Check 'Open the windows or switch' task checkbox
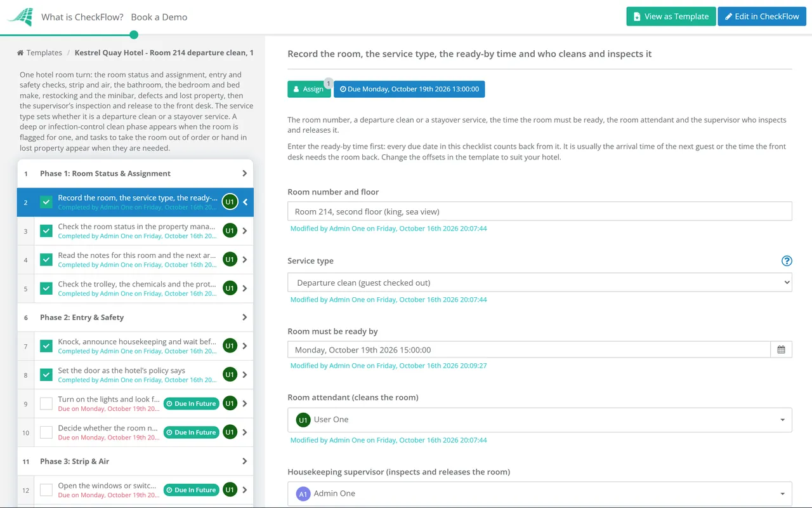The height and width of the screenshot is (508, 812). tap(46, 490)
